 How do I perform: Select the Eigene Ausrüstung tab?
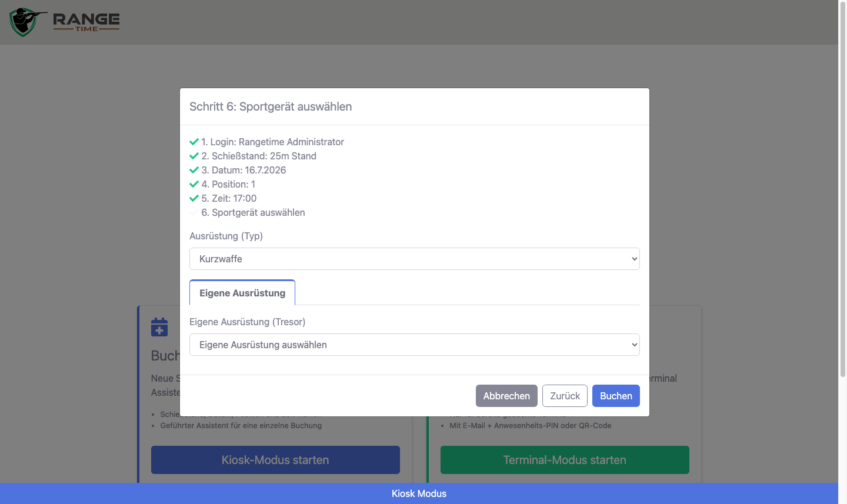click(x=242, y=293)
